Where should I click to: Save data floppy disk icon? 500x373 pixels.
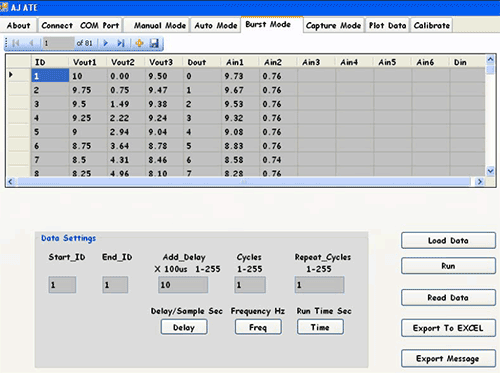154,43
